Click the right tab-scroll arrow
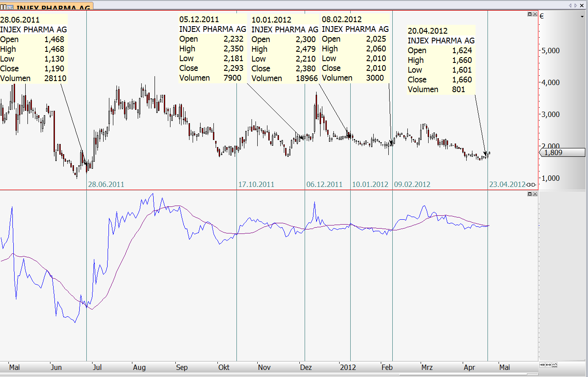 576,5
